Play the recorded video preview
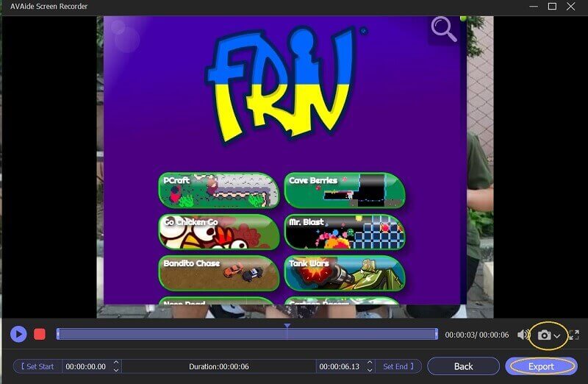588x384 pixels. 18,334
